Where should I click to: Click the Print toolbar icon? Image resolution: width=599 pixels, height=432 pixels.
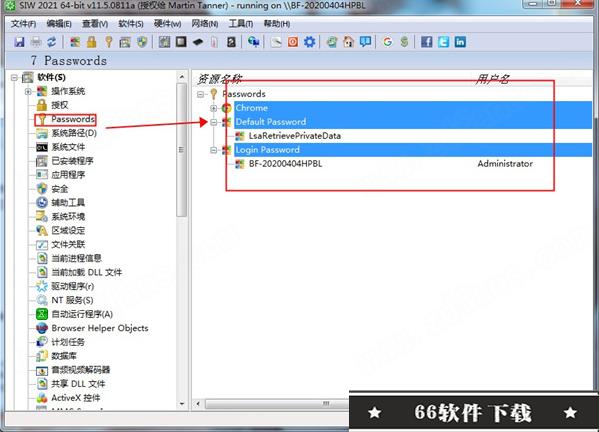coord(36,42)
